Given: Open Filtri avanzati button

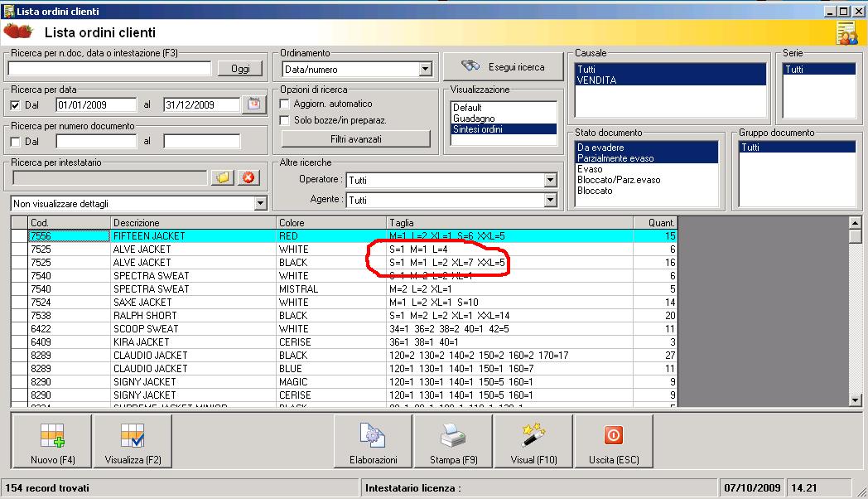Looking at the screenshot, I should click(355, 138).
